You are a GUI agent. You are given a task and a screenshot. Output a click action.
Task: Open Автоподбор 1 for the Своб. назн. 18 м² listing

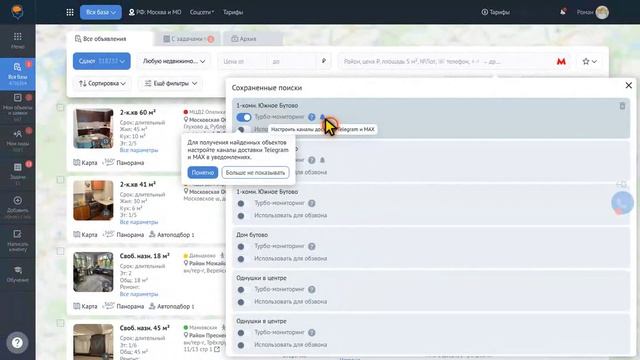[x=171, y=306]
